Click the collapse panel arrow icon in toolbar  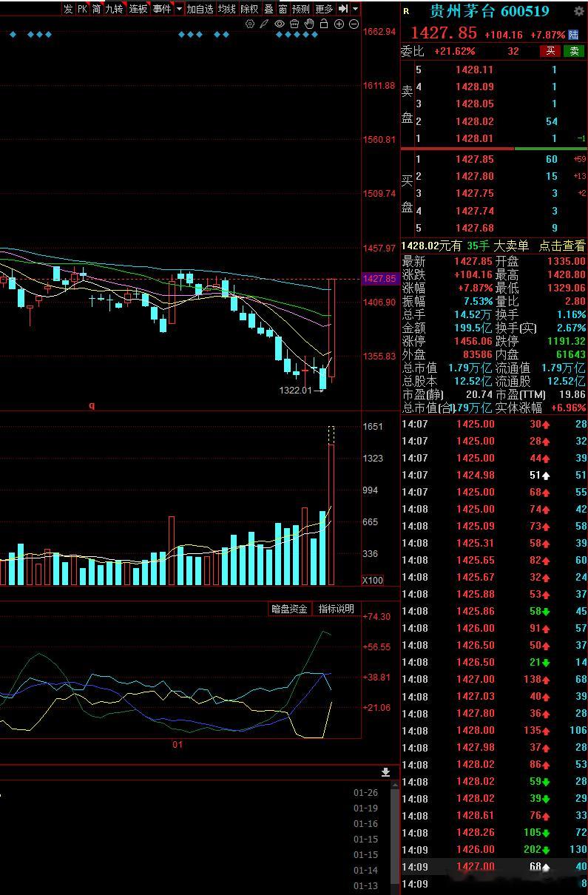click(343, 9)
